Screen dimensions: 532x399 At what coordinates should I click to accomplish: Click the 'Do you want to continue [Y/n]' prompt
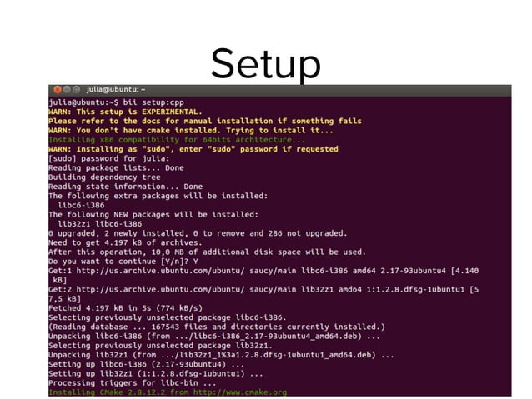point(123,262)
